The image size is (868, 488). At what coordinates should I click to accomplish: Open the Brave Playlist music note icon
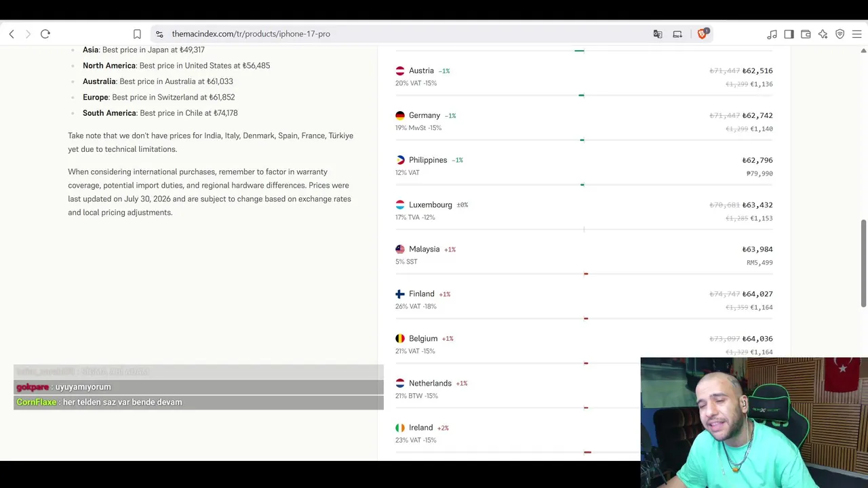point(772,34)
